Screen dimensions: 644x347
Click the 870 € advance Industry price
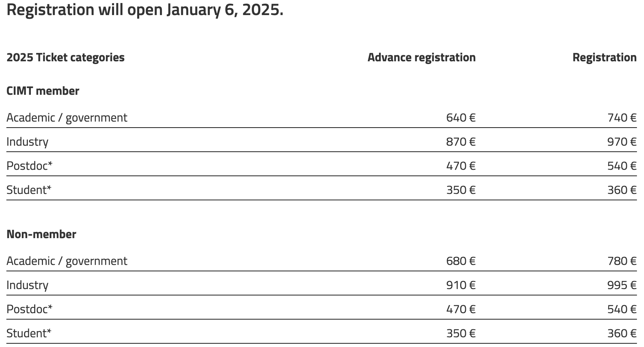(x=461, y=142)
